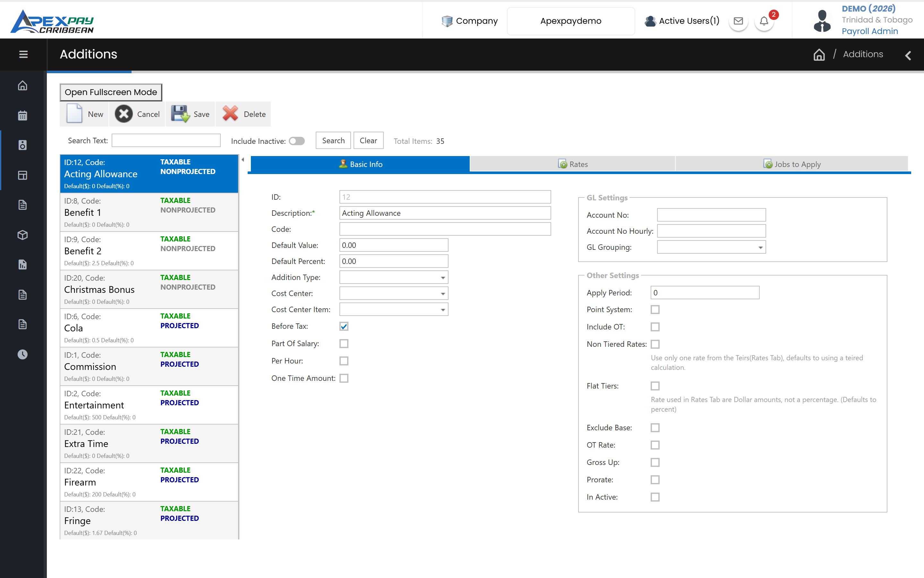Screen dimensions: 924x578
Task: Open the GL Grouping dropdown
Action: 711,247
